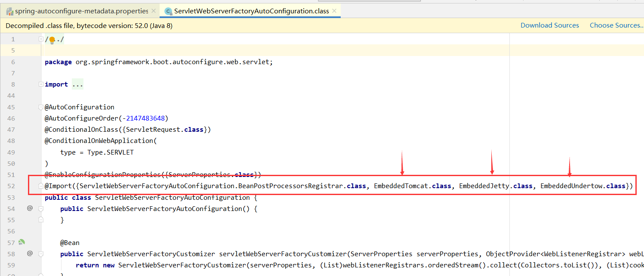Open the Choose Sources link
The width and height of the screenshot is (644, 276).
pos(616,25)
